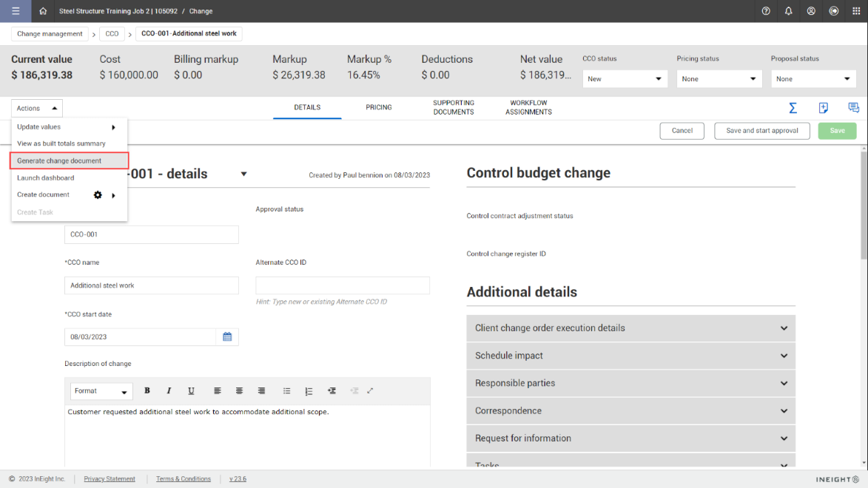Viewport: 868px width, 488px height.
Task: Toggle underline in description editor
Action: tap(191, 391)
